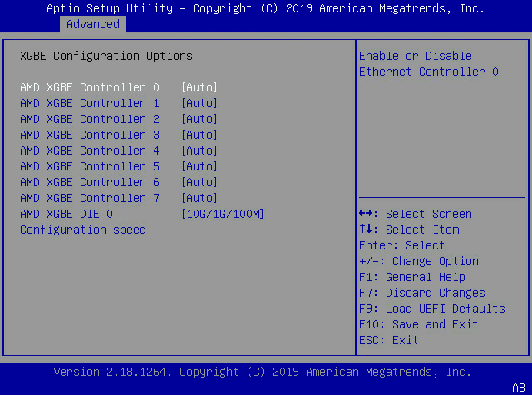
Task: Open the Controller 2 [Auto] value
Action: click(x=199, y=119)
